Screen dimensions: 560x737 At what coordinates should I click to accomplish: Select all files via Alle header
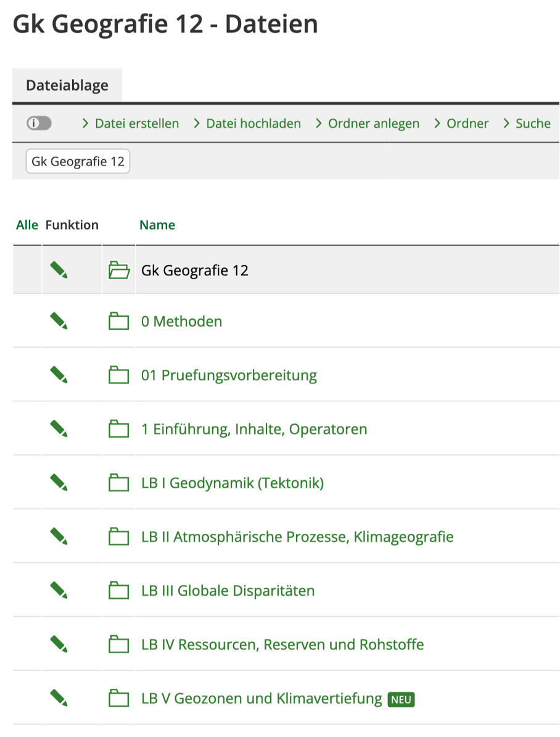pos(27,225)
